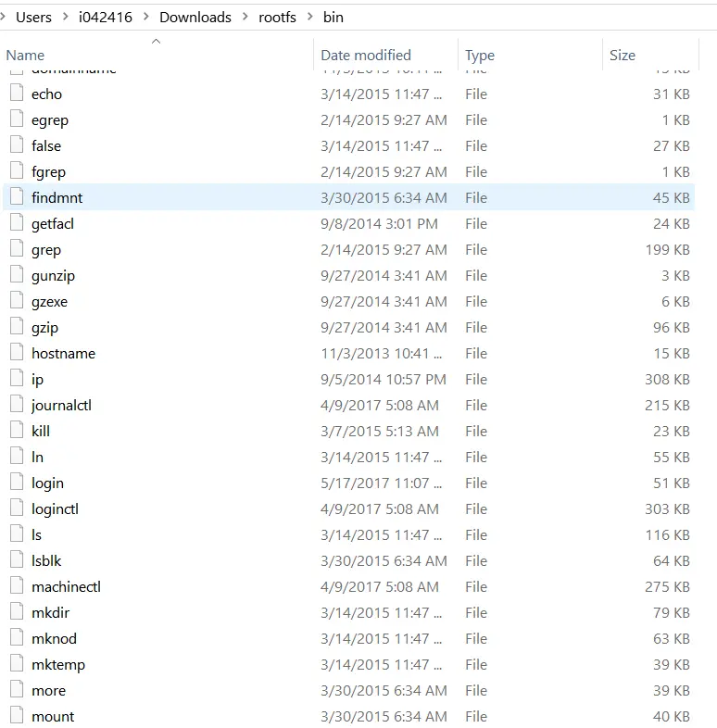
Task: Click the machinectl file icon
Action: (x=17, y=585)
